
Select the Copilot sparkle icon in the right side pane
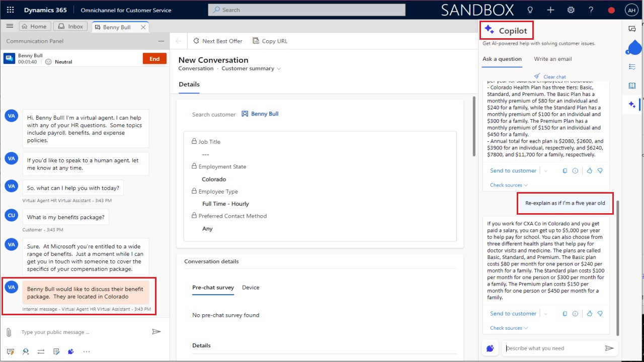(632, 105)
